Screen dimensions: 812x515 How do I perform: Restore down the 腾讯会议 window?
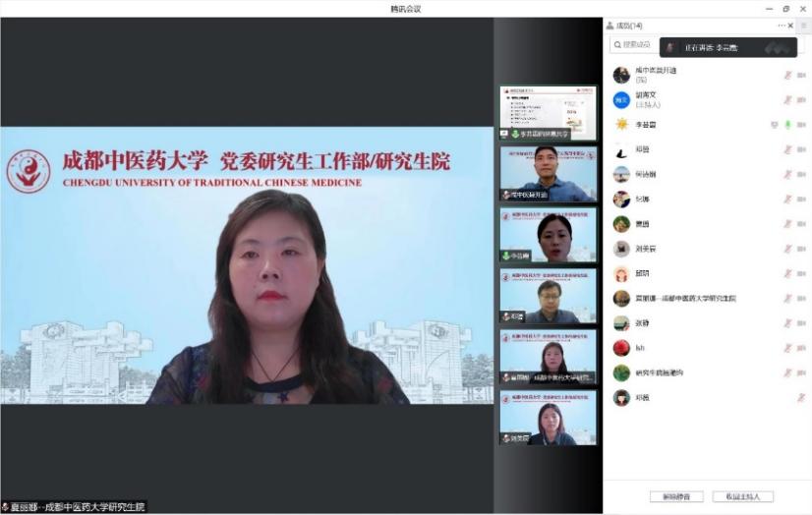[x=786, y=9]
